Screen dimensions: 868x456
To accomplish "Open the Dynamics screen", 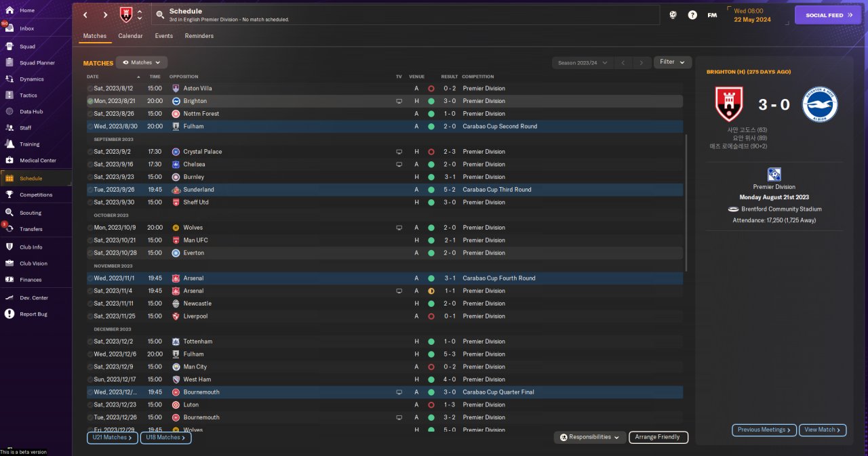I will pyautogui.click(x=31, y=79).
